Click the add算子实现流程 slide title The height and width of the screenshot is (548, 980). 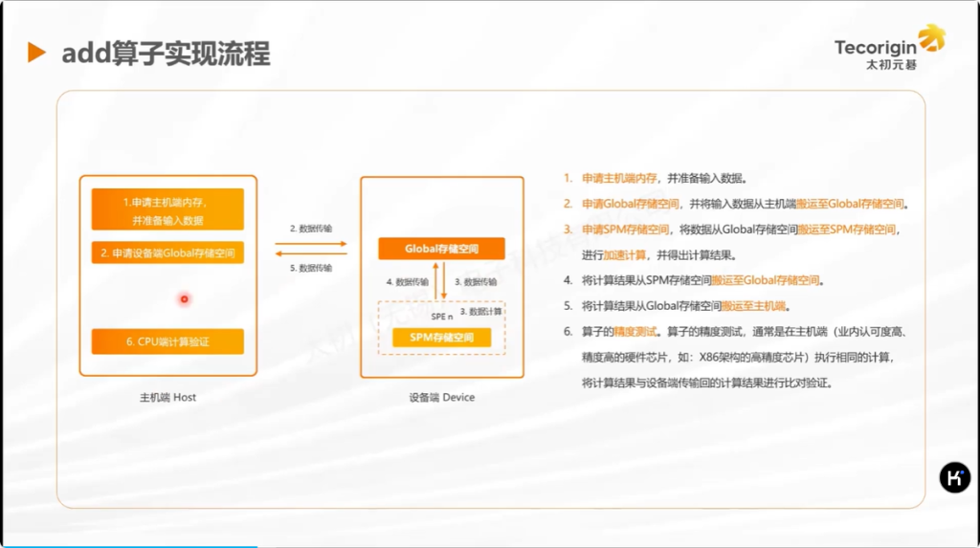tap(166, 53)
